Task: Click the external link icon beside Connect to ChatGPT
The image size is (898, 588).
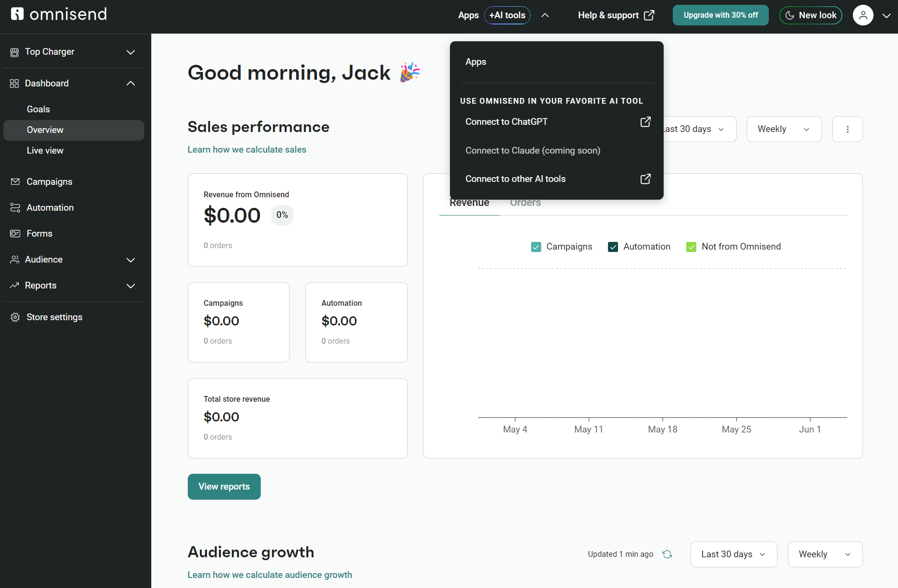Action: tap(645, 122)
